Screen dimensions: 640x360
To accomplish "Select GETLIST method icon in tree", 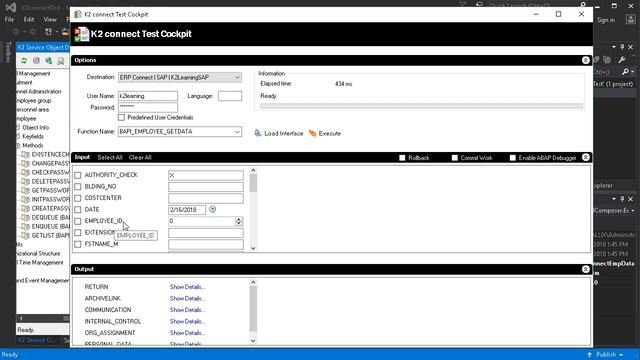I will [x=25, y=236].
